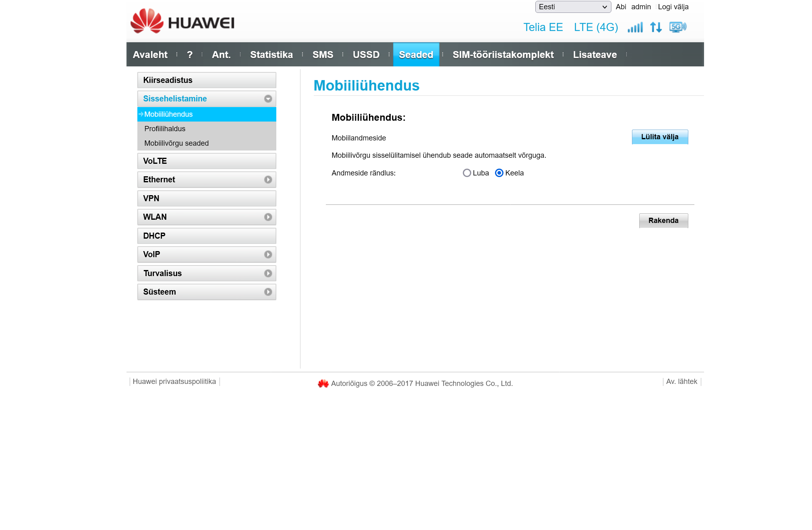Open Kiirseadistus in the sidebar
812x530 pixels.
207,80
